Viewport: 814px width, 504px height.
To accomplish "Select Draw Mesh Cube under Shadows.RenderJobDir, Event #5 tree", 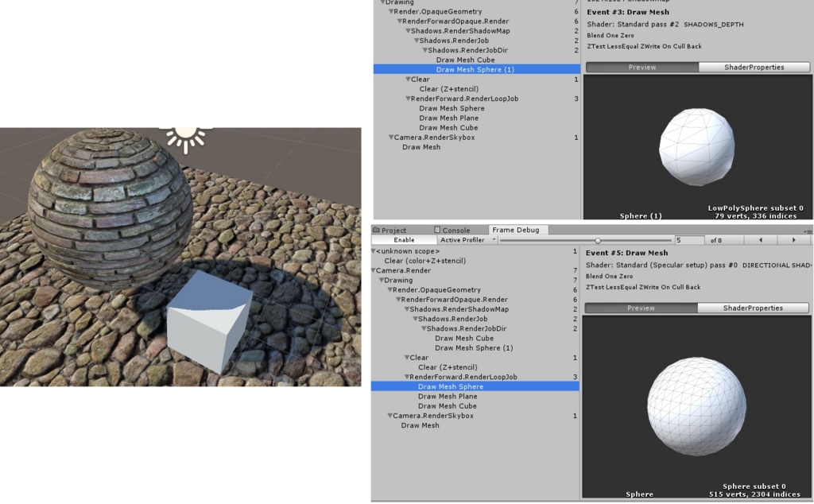I will point(464,338).
